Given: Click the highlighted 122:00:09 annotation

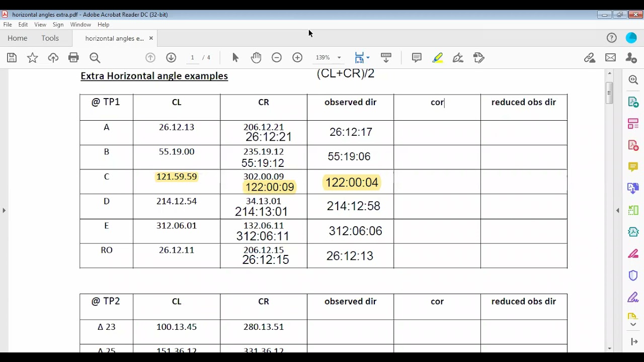Looking at the screenshot, I should (x=270, y=187).
